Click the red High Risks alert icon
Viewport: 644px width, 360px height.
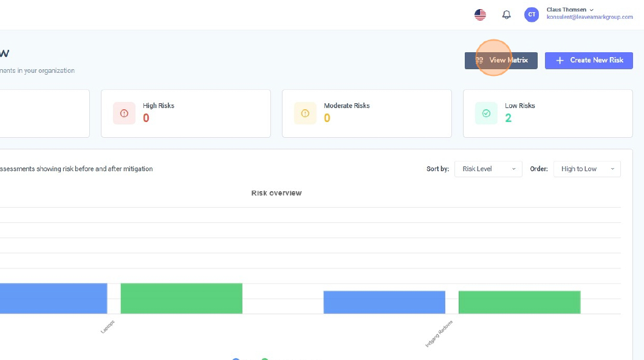pos(125,114)
